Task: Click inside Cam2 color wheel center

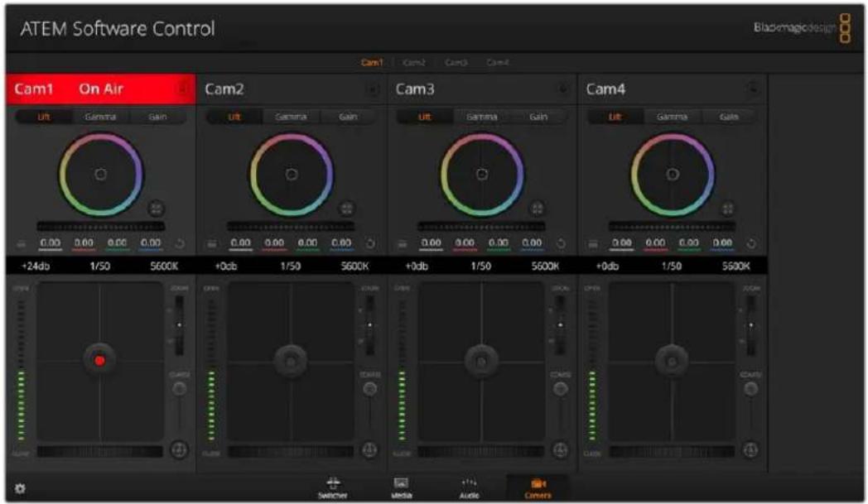Action: (292, 175)
